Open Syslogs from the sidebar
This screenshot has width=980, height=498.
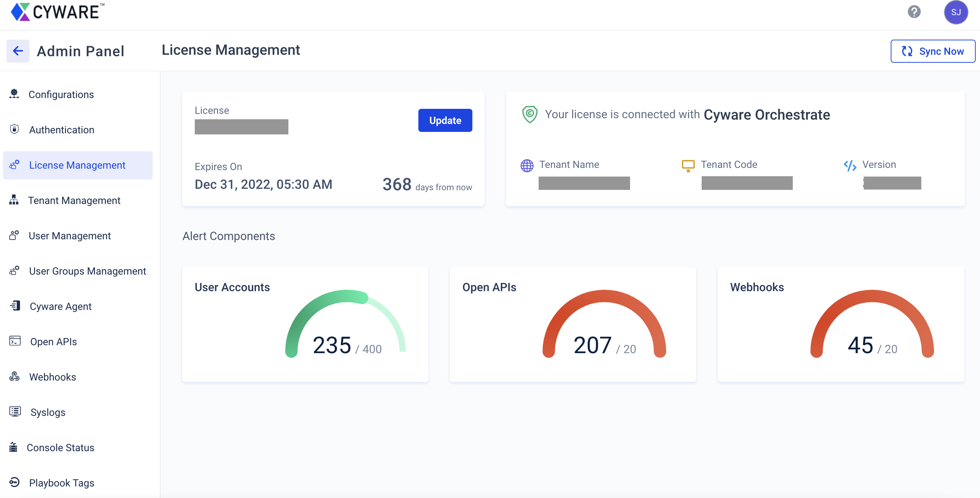48,412
